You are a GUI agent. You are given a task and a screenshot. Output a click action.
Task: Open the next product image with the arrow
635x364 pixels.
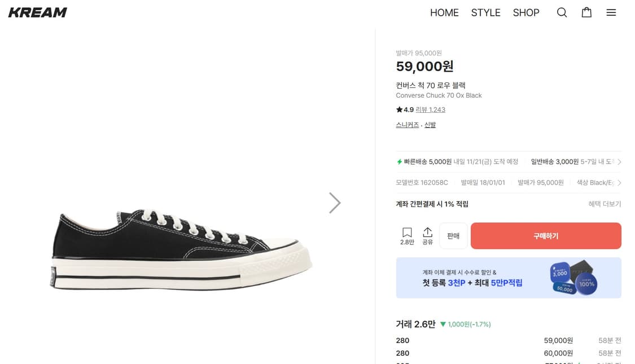point(335,203)
